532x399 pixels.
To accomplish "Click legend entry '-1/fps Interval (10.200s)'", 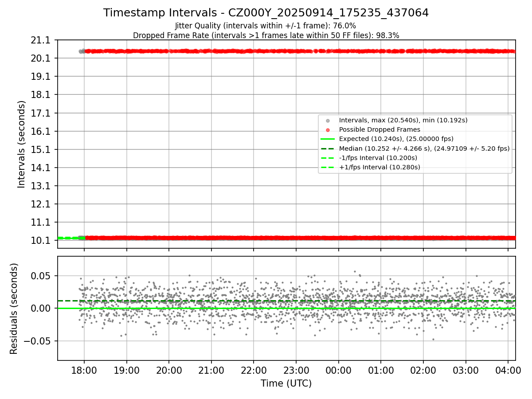I will click(378, 158).
